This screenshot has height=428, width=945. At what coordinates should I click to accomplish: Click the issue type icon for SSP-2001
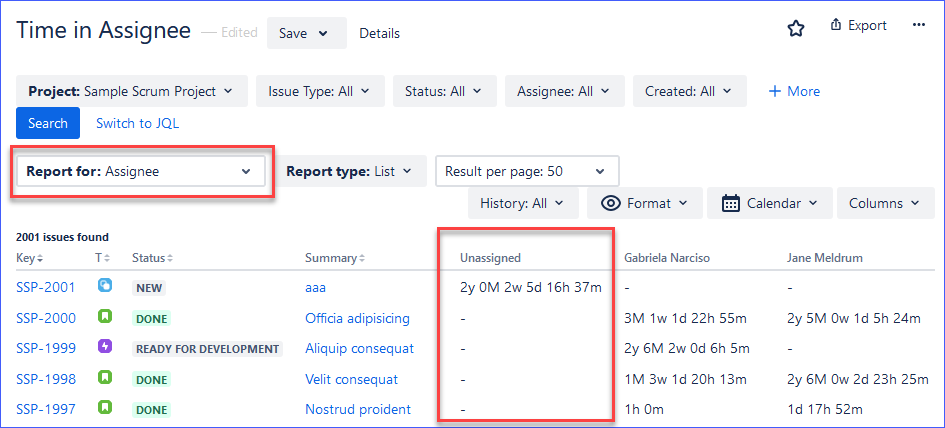105,286
